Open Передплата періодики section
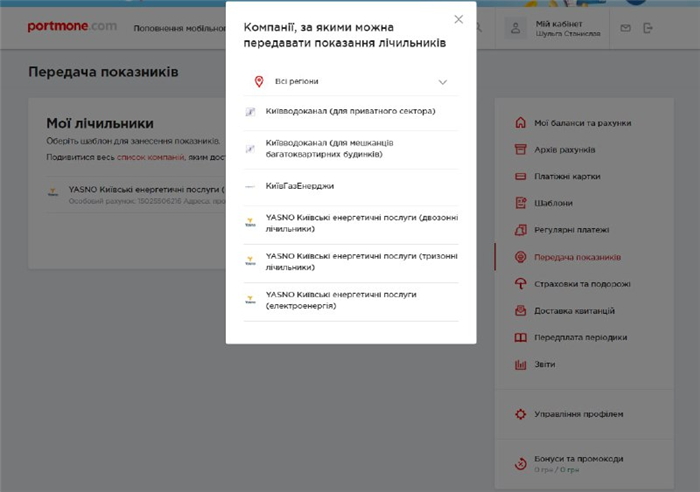 (581, 338)
